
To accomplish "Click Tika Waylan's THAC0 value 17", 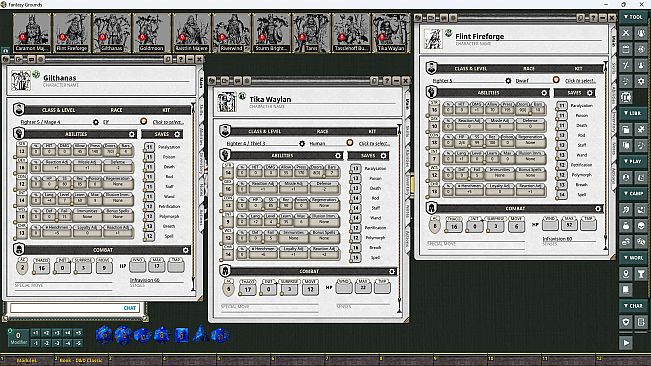I will point(247,290).
